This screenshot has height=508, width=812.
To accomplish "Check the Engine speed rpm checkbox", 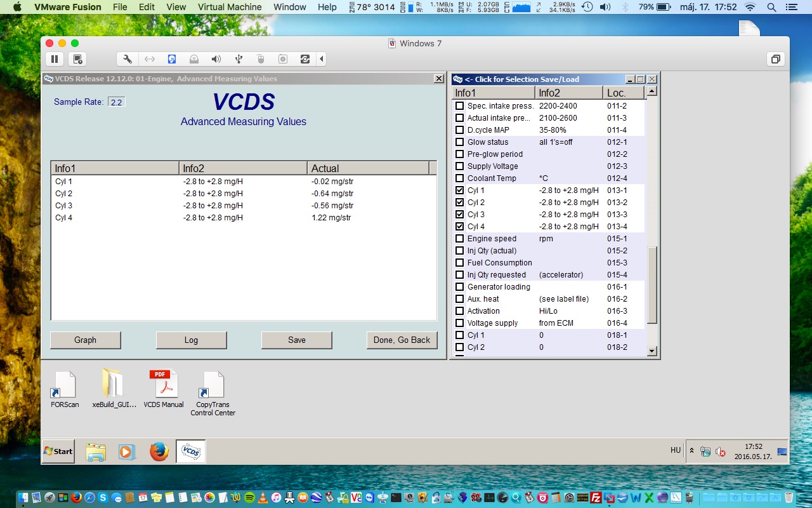I will (460, 239).
